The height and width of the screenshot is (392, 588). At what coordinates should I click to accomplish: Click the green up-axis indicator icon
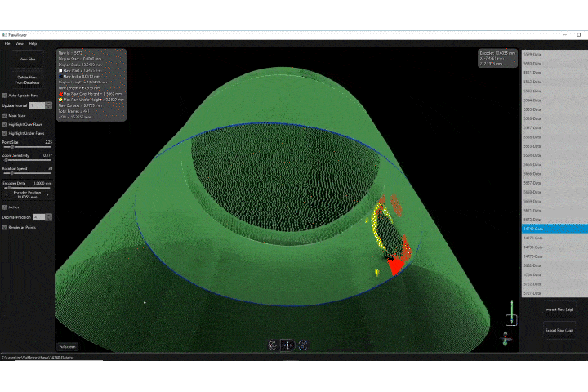(x=511, y=311)
